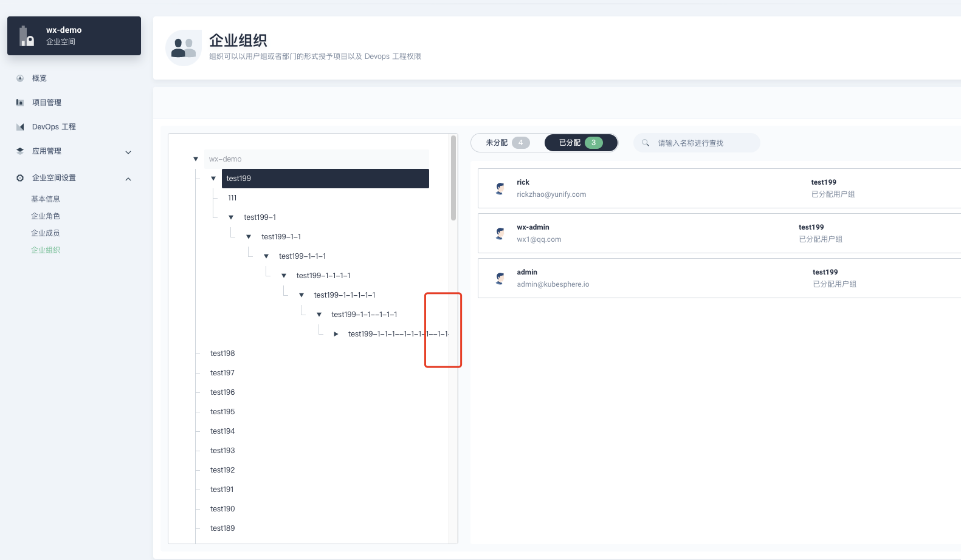Image resolution: width=961 pixels, height=560 pixels.
Task: Select the test191 tree node
Action: pos(222,490)
